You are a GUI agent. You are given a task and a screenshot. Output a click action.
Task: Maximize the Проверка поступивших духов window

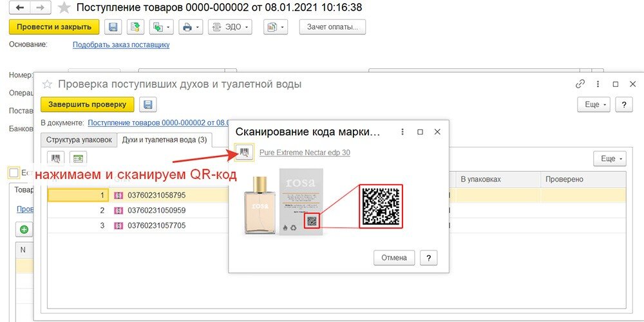(616, 84)
